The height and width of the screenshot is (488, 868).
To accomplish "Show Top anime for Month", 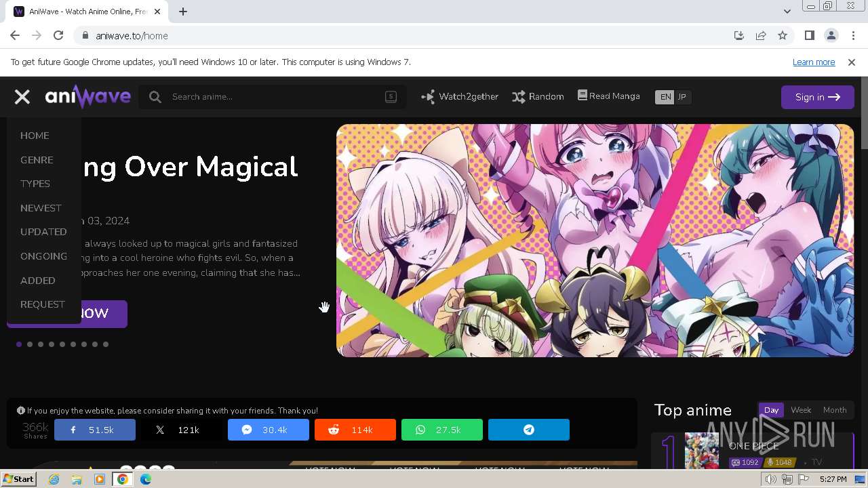I will pyautogui.click(x=835, y=410).
